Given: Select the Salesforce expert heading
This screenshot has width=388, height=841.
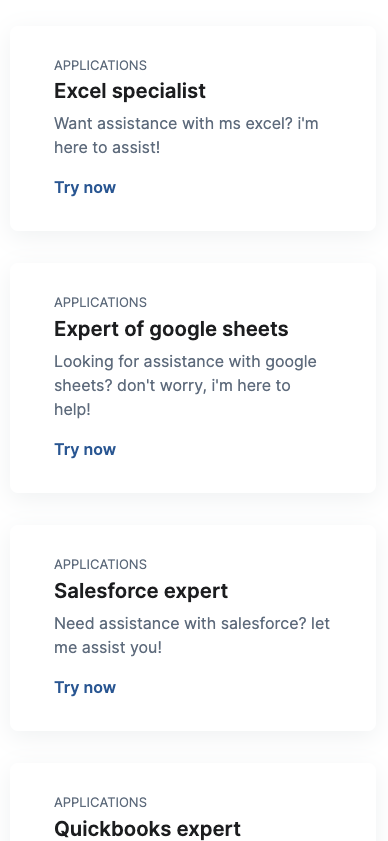Looking at the screenshot, I should coord(141,591).
